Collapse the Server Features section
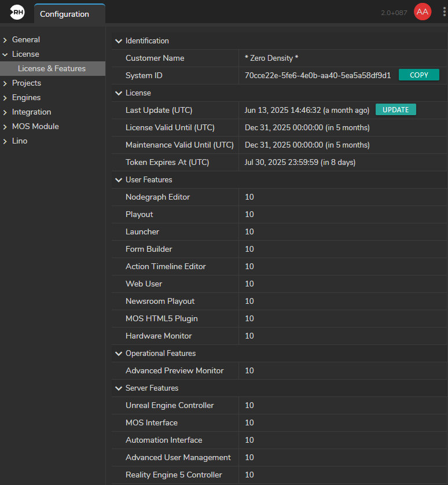 (x=119, y=388)
